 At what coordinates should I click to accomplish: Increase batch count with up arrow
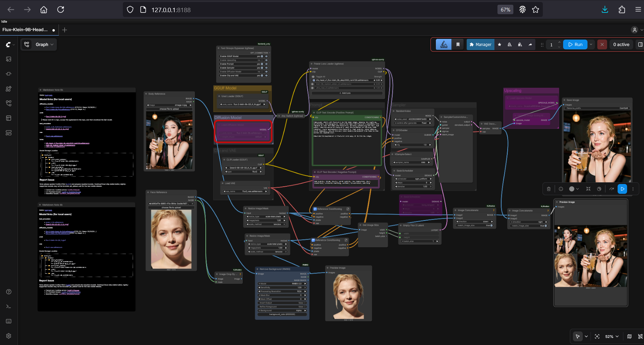pyautogui.click(x=559, y=42)
